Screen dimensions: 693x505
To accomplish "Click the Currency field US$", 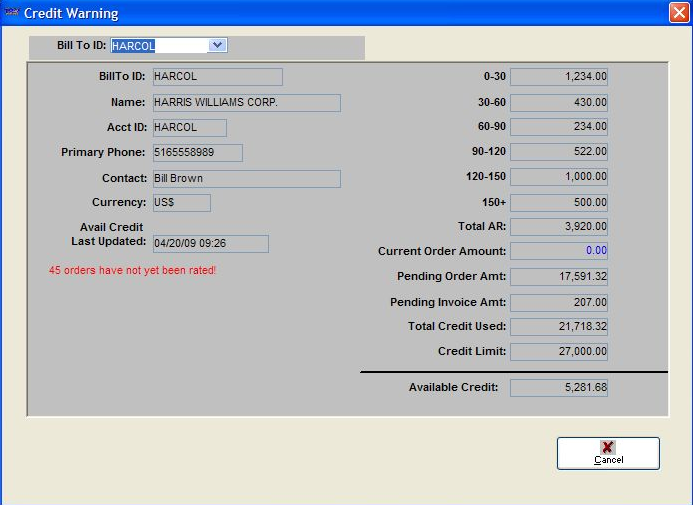I will pyautogui.click(x=180, y=203).
